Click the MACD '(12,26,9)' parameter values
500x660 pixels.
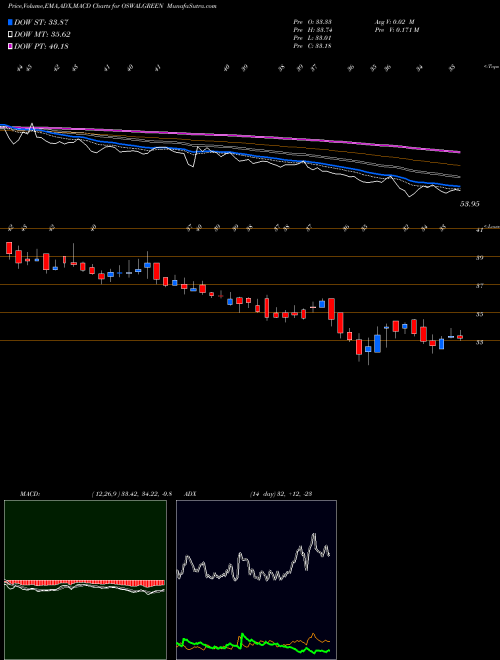click(131, 494)
